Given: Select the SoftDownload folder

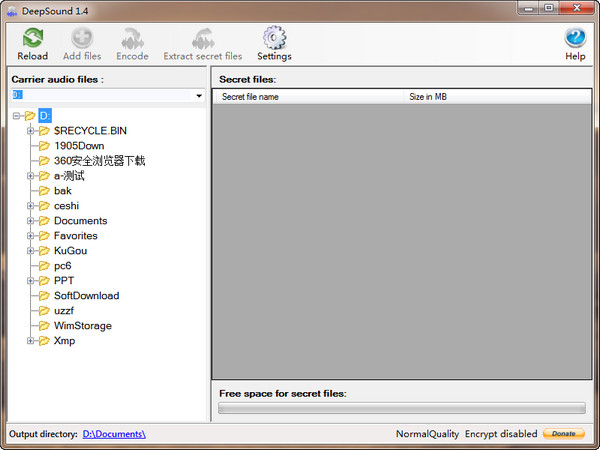Looking at the screenshot, I should click(86, 296).
